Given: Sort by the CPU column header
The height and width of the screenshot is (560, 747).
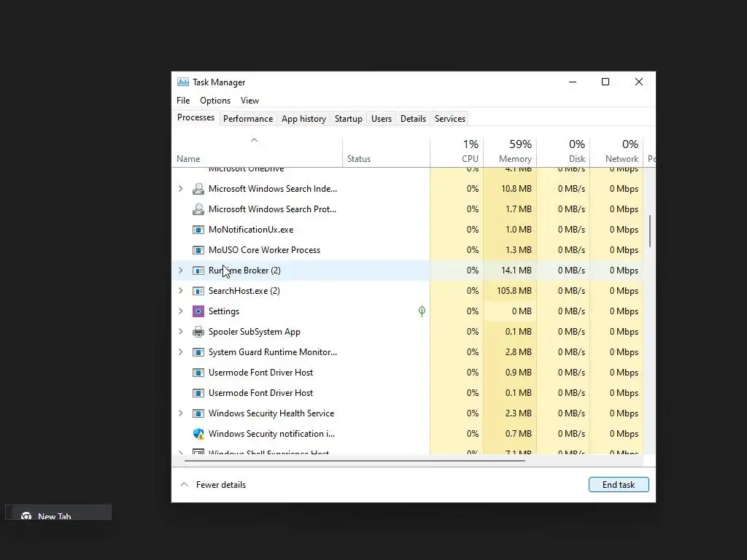Looking at the screenshot, I should click(457, 152).
